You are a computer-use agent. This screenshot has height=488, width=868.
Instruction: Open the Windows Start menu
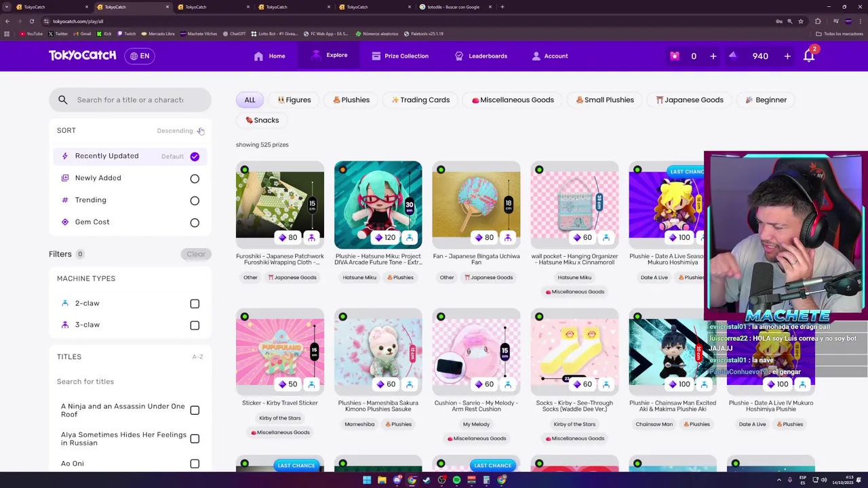coord(367,480)
